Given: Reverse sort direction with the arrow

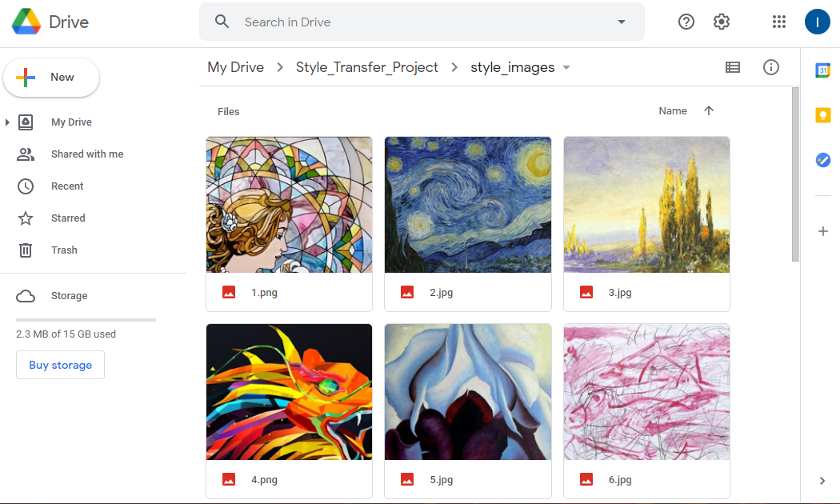Looking at the screenshot, I should tap(709, 110).
